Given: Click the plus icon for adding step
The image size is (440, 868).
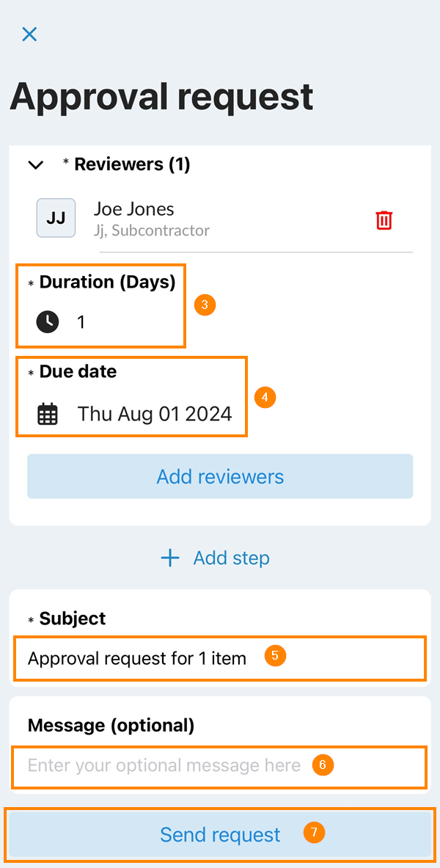Looking at the screenshot, I should click(x=170, y=558).
